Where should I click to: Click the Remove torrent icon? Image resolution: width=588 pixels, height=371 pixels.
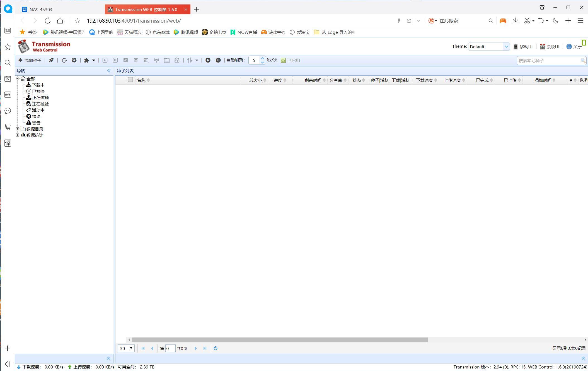(135, 60)
